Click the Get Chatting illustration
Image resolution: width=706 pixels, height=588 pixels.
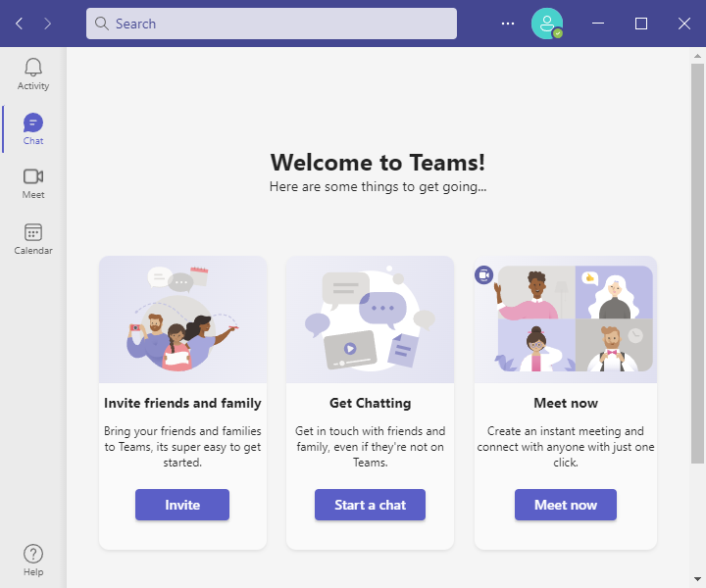[370, 319]
